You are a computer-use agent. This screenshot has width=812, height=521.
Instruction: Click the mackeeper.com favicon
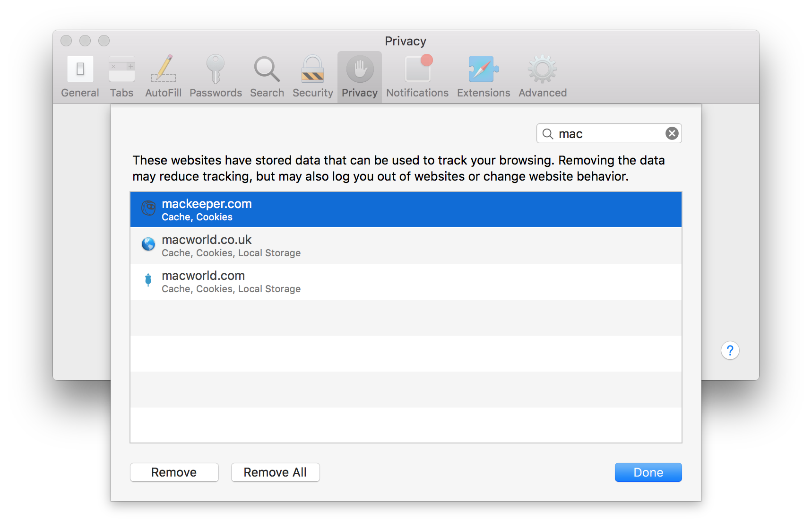click(148, 208)
